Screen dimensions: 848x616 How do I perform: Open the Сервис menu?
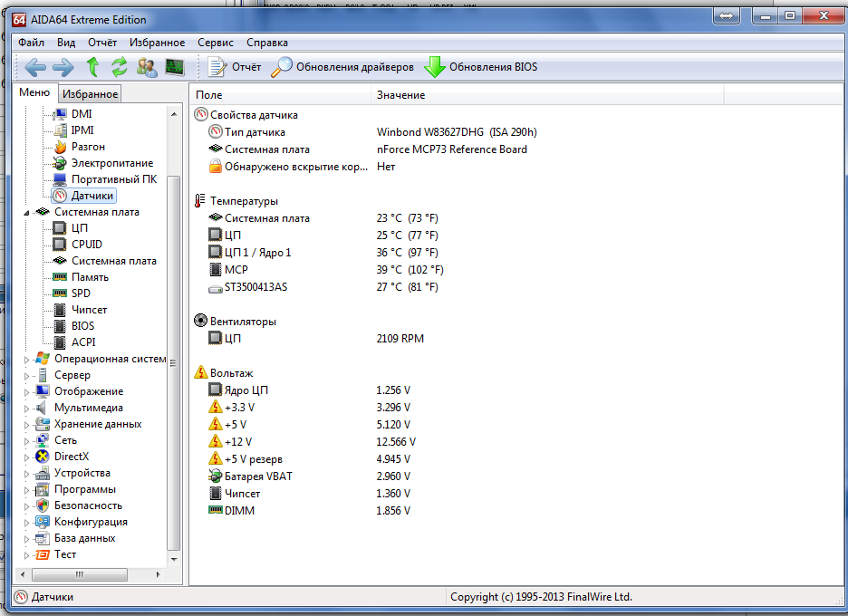[x=216, y=43]
